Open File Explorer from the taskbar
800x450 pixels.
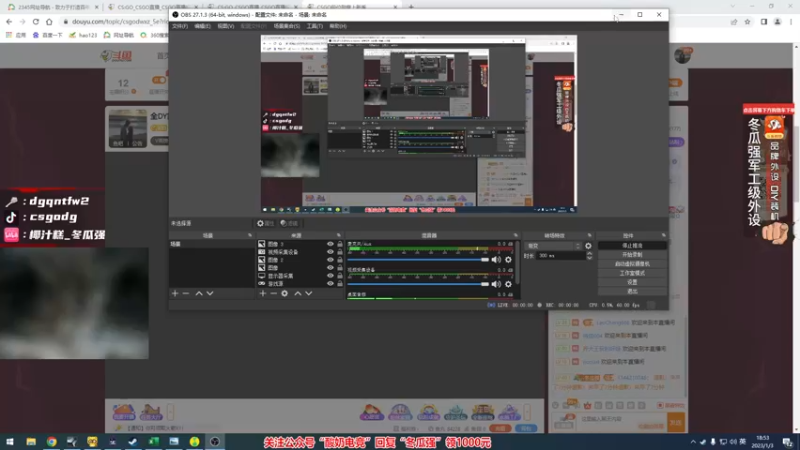pyautogui.click(x=31, y=442)
